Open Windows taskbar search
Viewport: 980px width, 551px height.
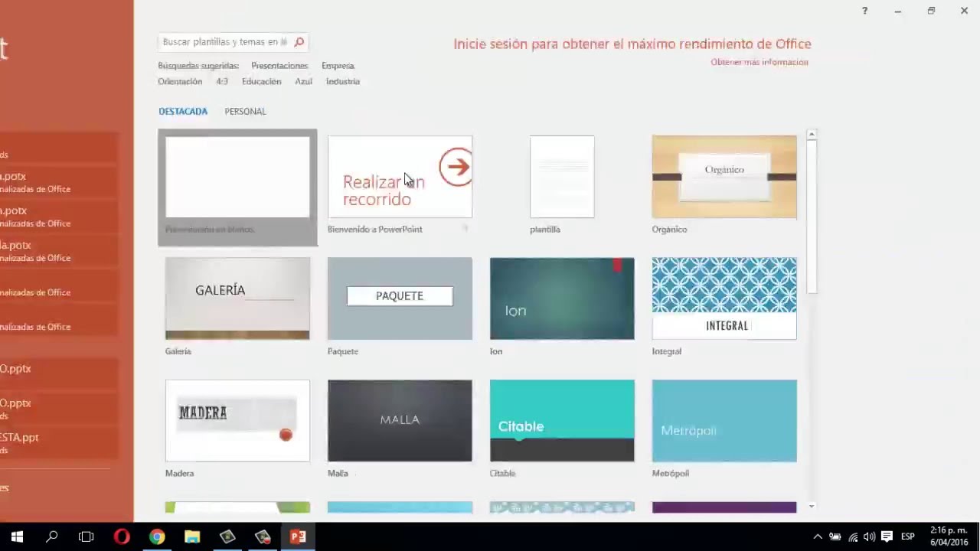(52, 536)
